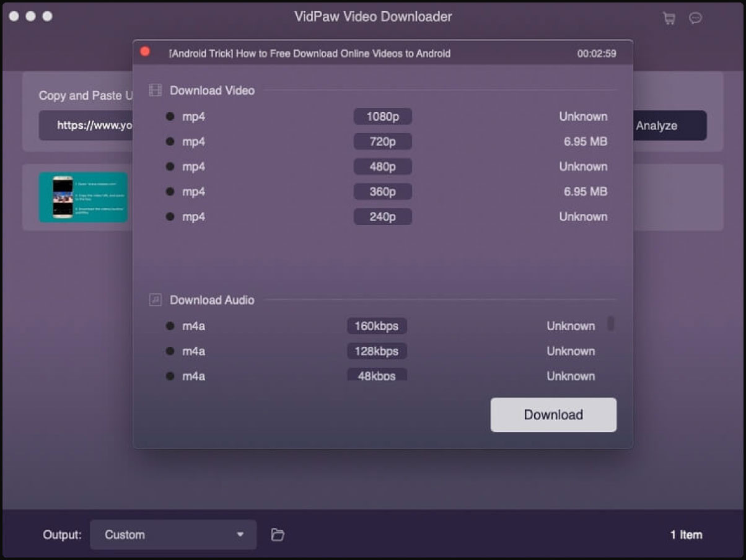Open the feedback chat bubble icon
This screenshot has width=746, height=560.
pyautogui.click(x=696, y=19)
